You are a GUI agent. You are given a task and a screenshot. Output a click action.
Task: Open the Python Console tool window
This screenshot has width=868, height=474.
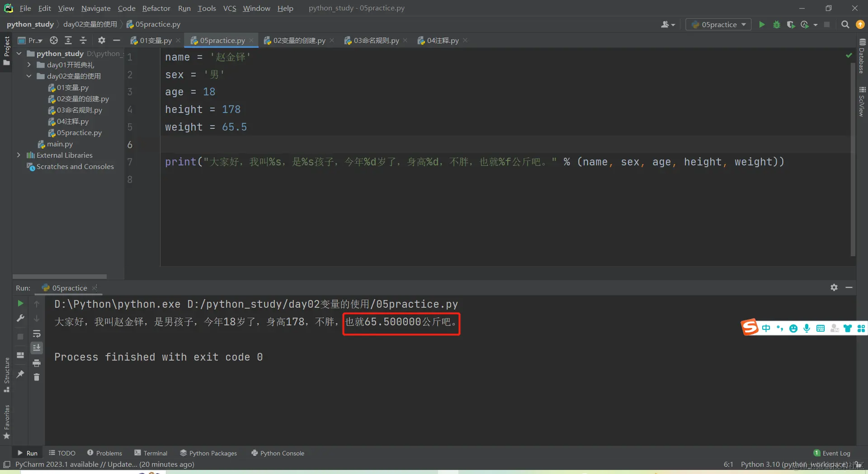pos(278,453)
